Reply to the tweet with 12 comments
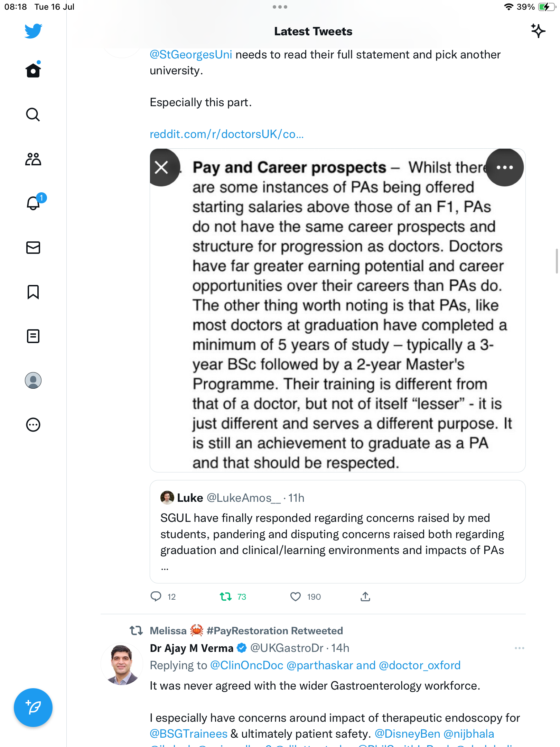Screen dimensions: 560x747 click(x=156, y=597)
